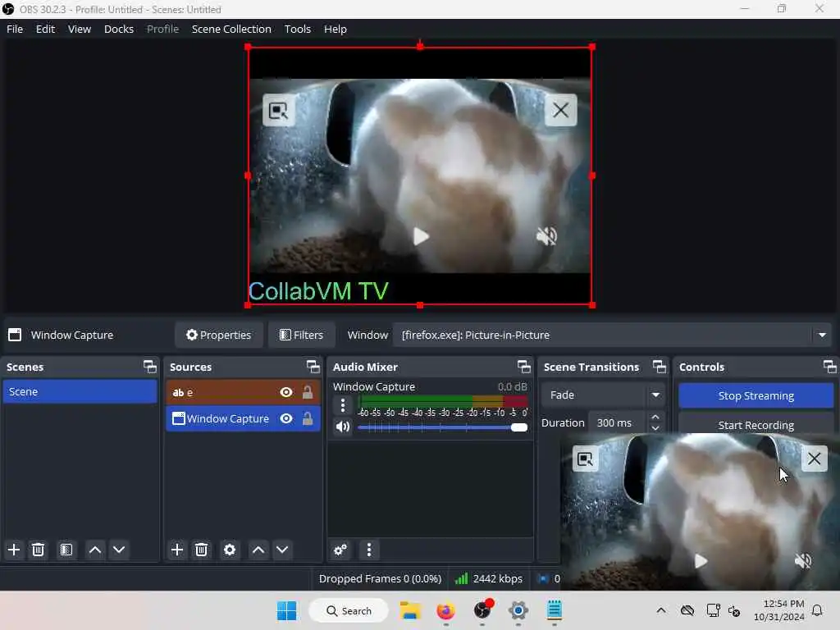The width and height of the screenshot is (840, 630).
Task: Move scene down with arrow icon
Action: coord(119,550)
